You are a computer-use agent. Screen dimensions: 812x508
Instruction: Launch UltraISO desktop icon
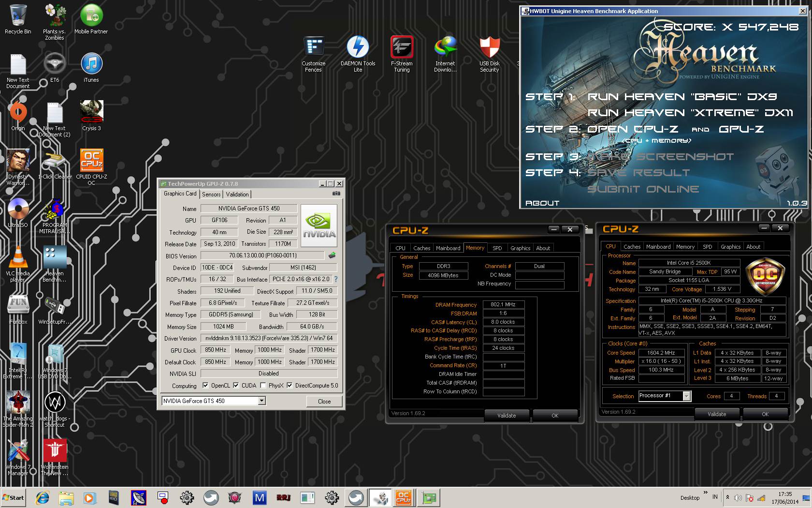18,213
